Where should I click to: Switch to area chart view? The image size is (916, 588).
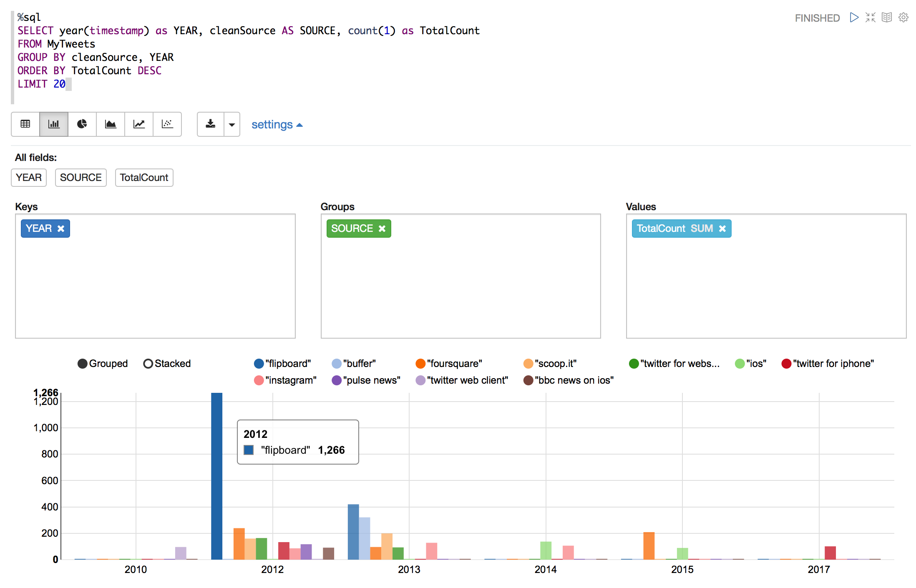coord(111,124)
